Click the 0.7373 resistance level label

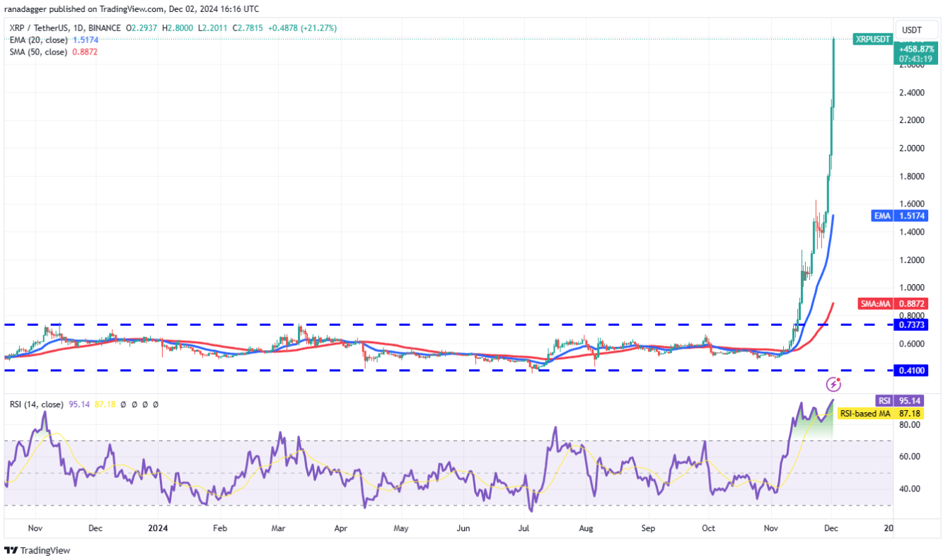pos(913,325)
